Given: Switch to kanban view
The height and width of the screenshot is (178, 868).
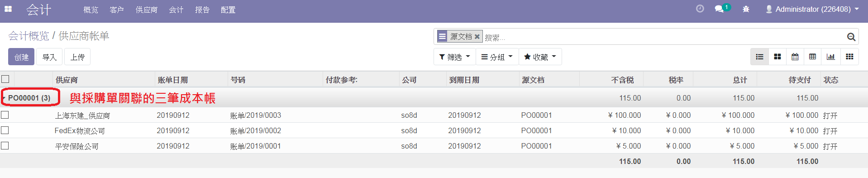Looking at the screenshot, I should tap(777, 57).
